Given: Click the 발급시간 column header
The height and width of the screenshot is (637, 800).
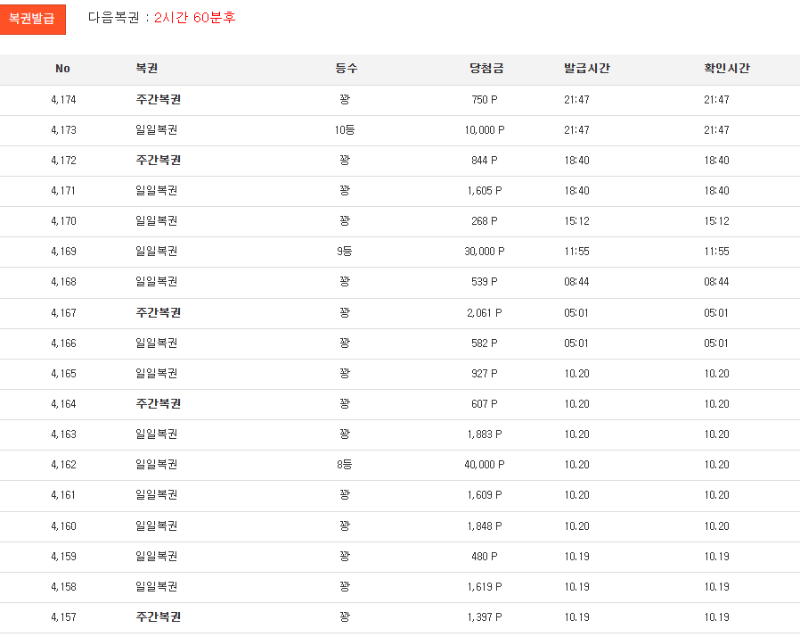Looking at the screenshot, I should [x=586, y=69].
